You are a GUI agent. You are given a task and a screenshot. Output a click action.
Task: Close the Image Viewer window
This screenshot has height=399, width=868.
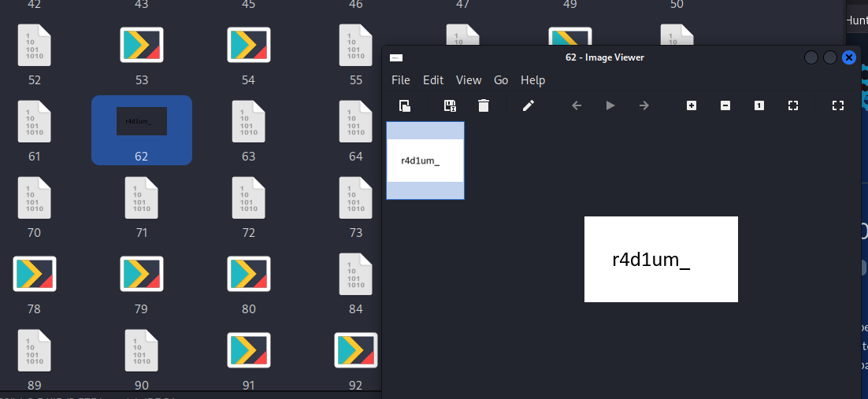(848, 57)
